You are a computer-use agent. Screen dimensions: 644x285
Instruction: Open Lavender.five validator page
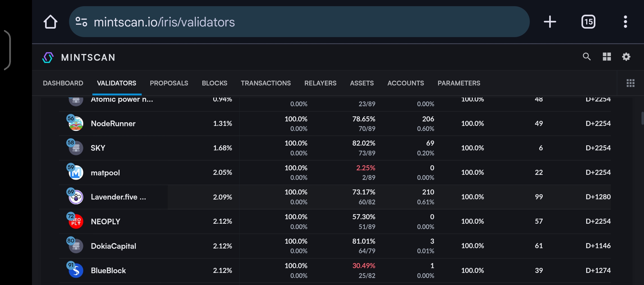coord(118,197)
